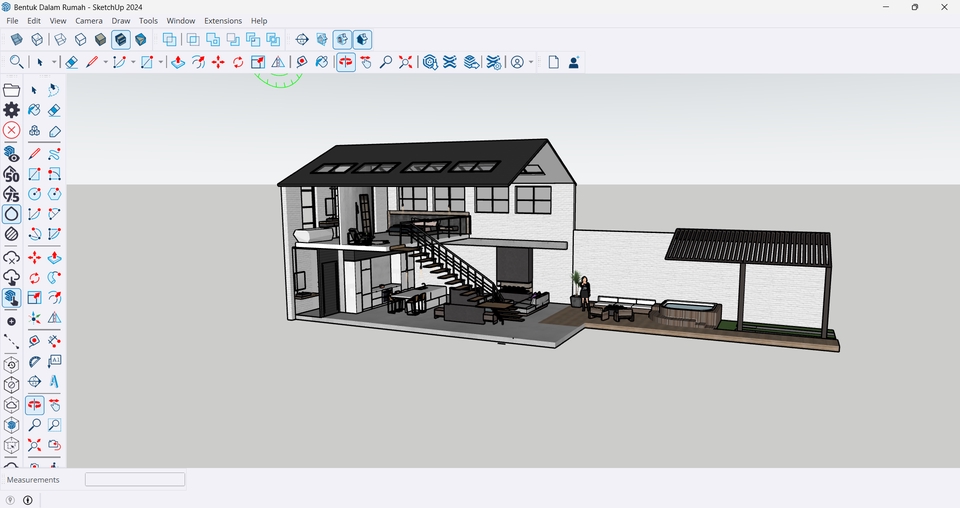
Task: Select the Trim solid tool
Action: click(x=253, y=40)
